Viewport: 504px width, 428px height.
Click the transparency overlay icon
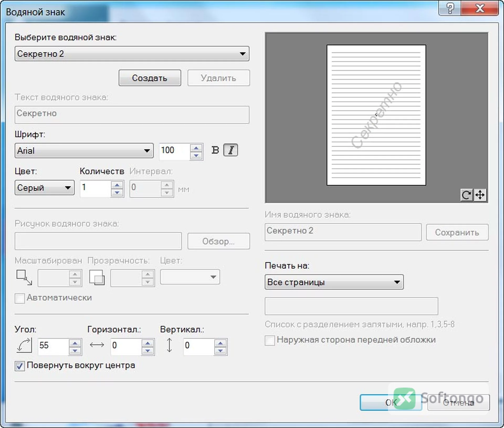pos(97,278)
